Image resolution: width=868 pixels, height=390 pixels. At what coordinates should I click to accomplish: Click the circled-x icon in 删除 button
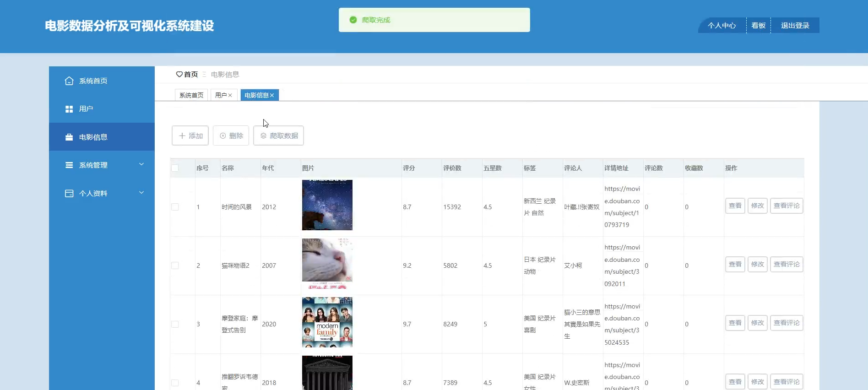pyautogui.click(x=223, y=136)
